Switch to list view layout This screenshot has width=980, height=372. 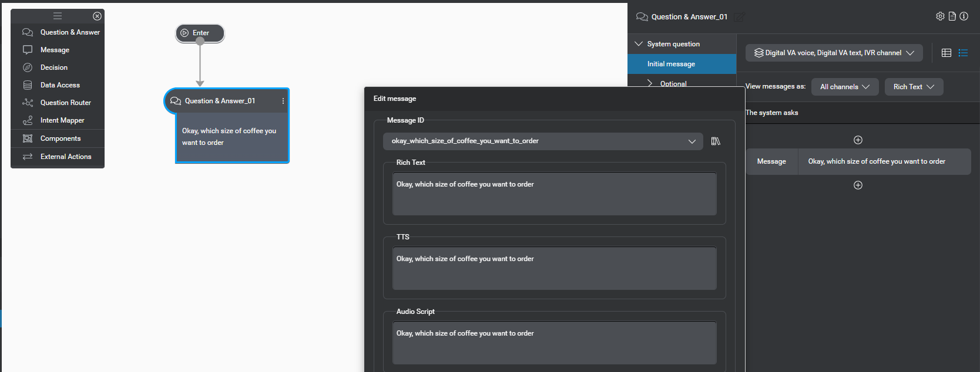(x=963, y=53)
